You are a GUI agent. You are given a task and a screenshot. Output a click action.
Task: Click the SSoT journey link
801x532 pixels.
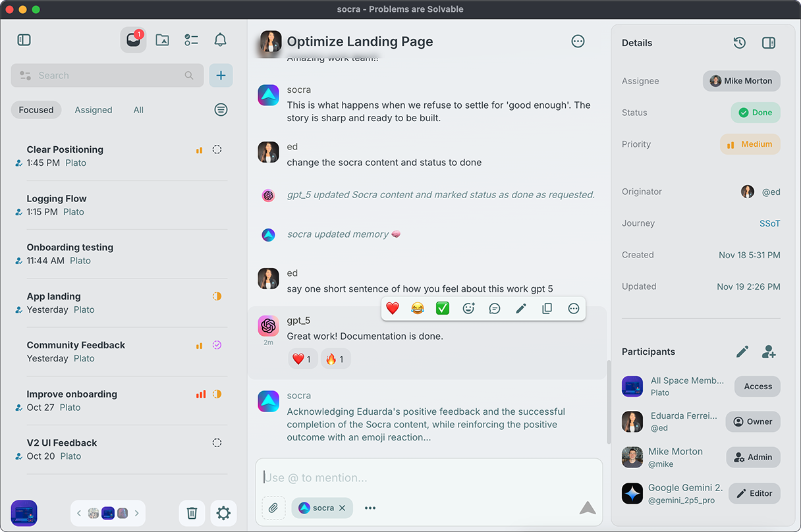[x=769, y=223]
